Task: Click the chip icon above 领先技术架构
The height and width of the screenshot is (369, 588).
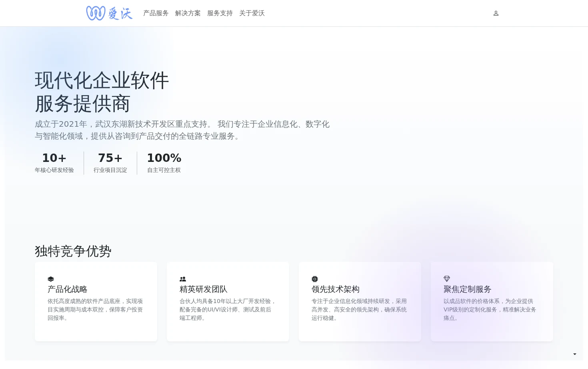Action: pyautogui.click(x=315, y=279)
